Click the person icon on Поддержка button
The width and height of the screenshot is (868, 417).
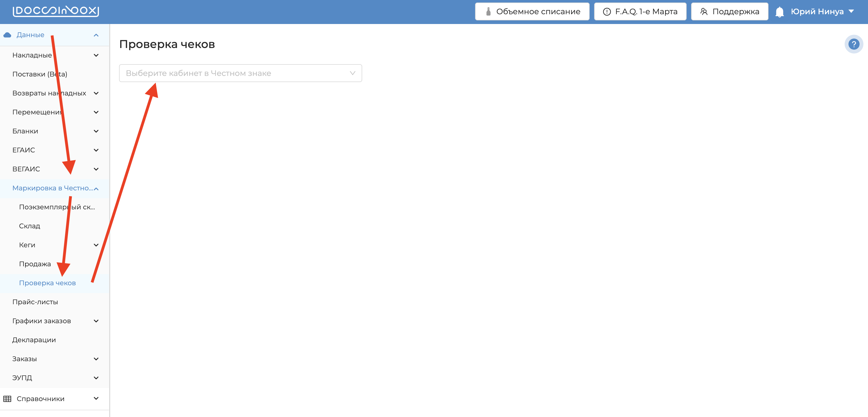click(x=704, y=12)
